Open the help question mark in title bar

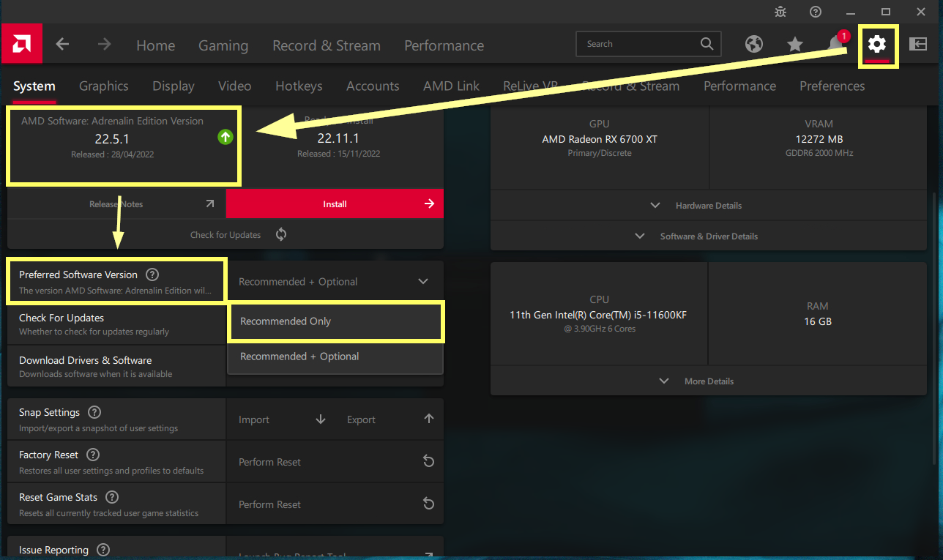click(x=816, y=12)
